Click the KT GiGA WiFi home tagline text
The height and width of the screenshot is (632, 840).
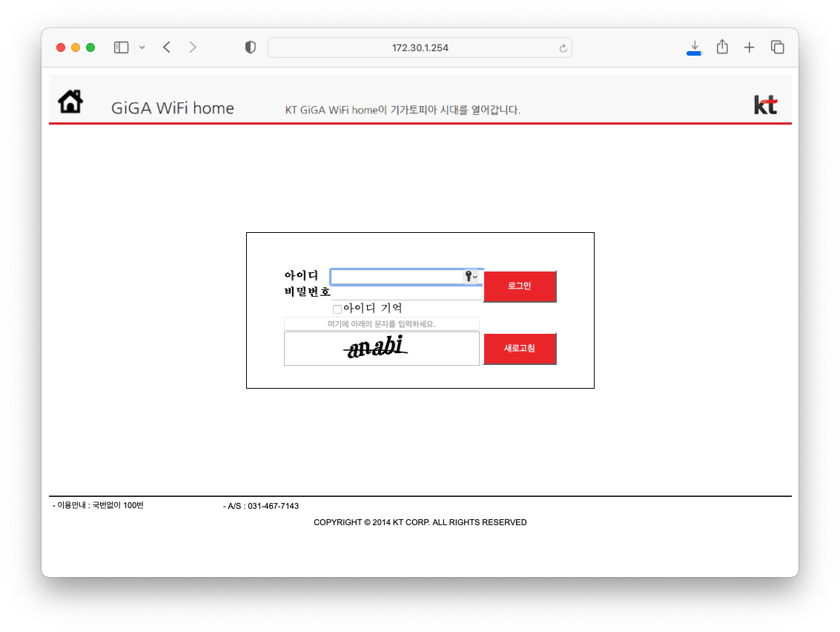pyautogui.click(x=403, y=110)
